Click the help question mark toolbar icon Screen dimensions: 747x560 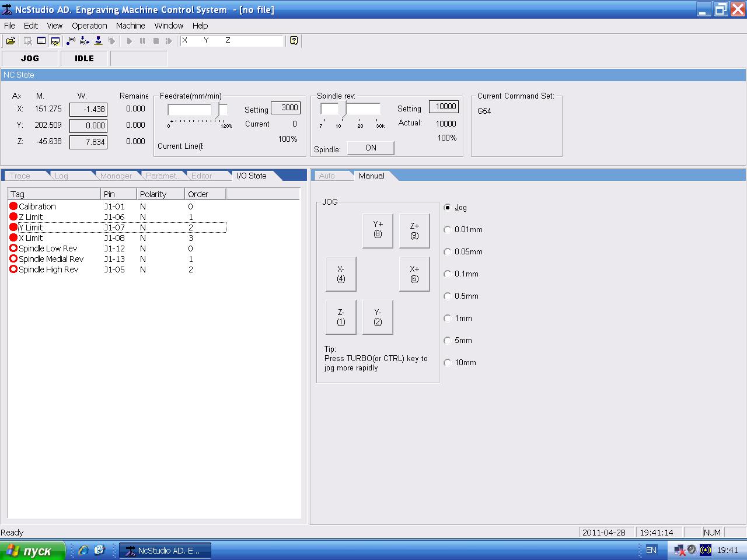294,41
